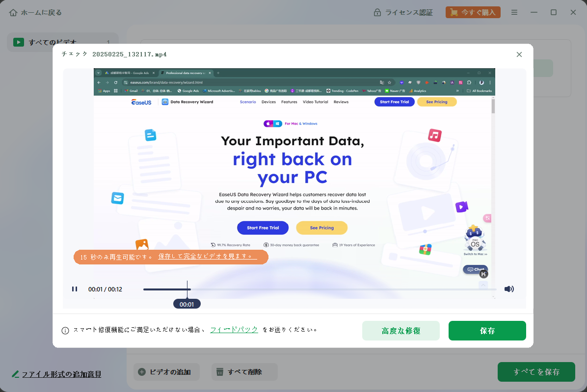This screenshot has width=587, height=392.
Task: Click the green play icon on すべてのビデオ entry
Action: [19, 42]
